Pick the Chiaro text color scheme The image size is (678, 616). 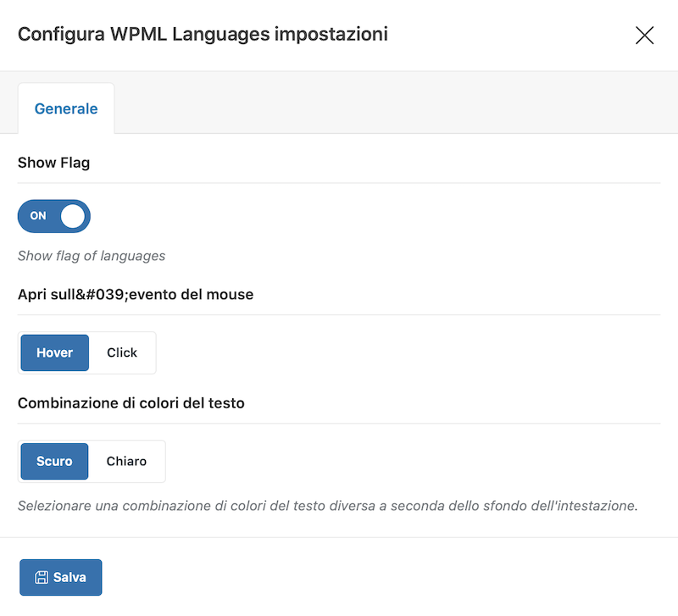pos(126,461)
